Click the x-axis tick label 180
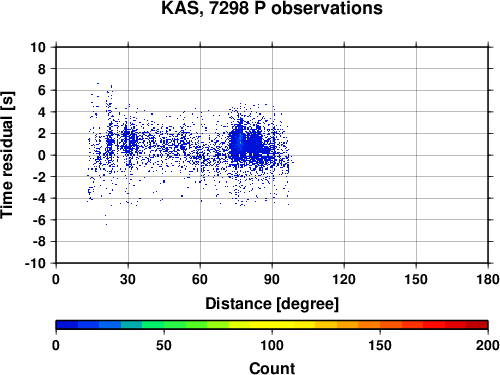The image size is (500, 375). 488,279
